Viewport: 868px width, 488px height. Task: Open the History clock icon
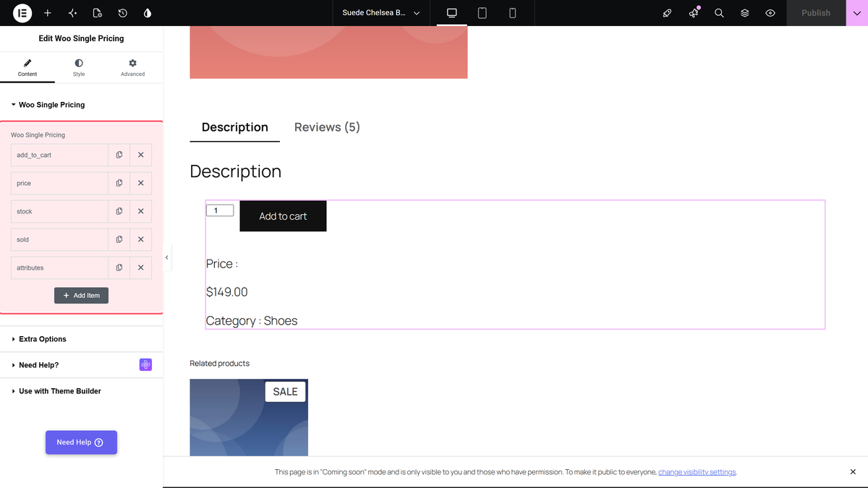[x=123, y=13]
